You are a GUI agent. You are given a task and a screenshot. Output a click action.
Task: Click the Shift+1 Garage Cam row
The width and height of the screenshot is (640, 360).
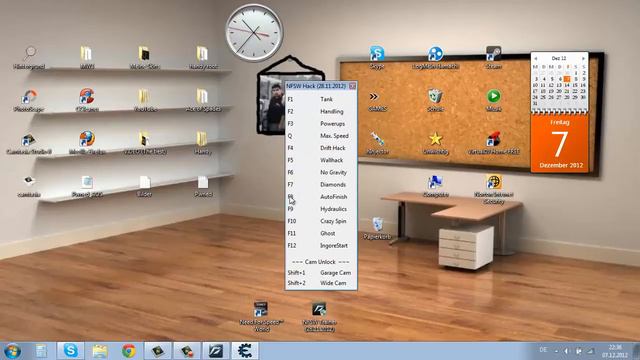coord(321,273)
